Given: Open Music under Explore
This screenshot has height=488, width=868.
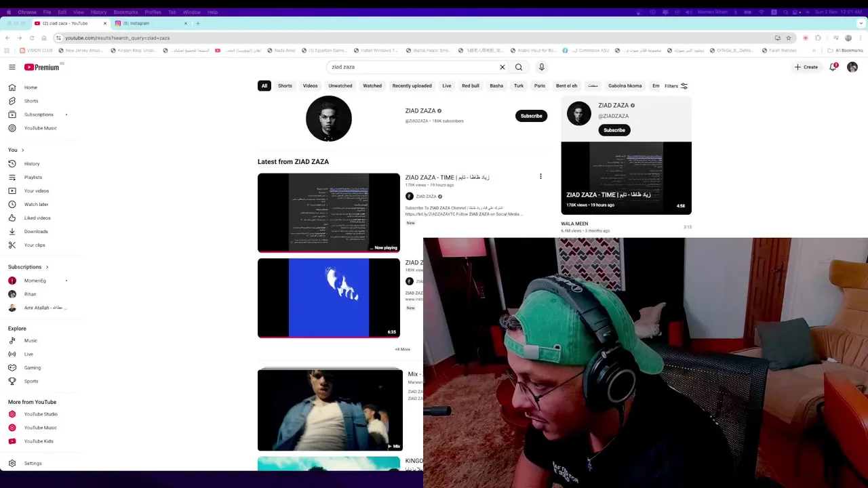Looking at the screenshot, I should (x=31, y=341).
